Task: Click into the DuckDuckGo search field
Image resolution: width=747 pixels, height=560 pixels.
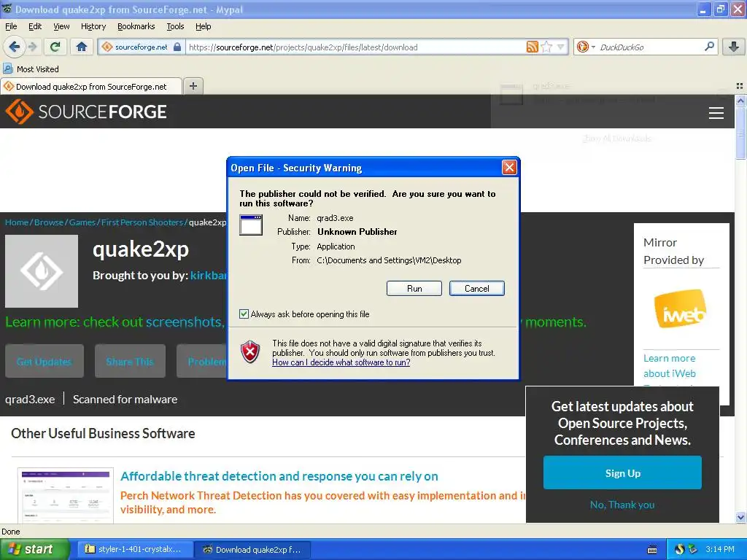Action: pos(650,47)
